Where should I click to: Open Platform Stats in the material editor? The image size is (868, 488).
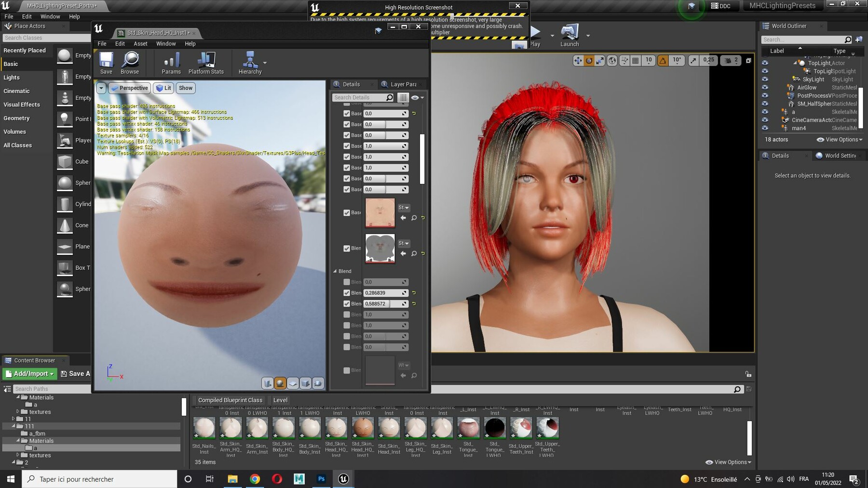[x=206, y=63]
